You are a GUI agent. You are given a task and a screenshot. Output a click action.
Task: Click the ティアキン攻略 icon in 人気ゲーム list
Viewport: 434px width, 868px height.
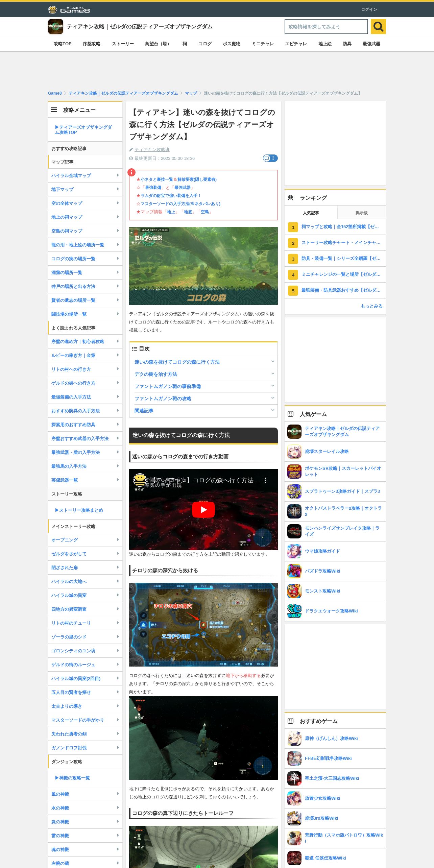(x=294, y=432)
